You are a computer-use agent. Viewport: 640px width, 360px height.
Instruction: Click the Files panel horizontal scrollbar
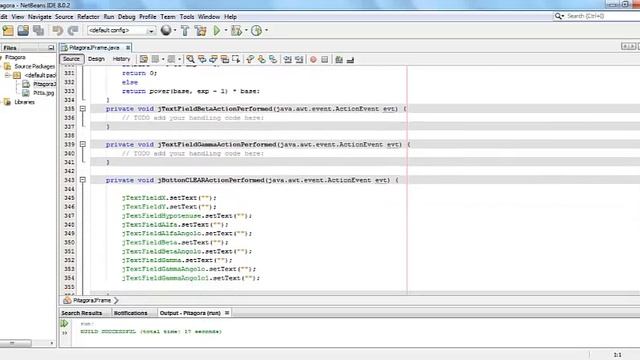click(x=16, y=343)
